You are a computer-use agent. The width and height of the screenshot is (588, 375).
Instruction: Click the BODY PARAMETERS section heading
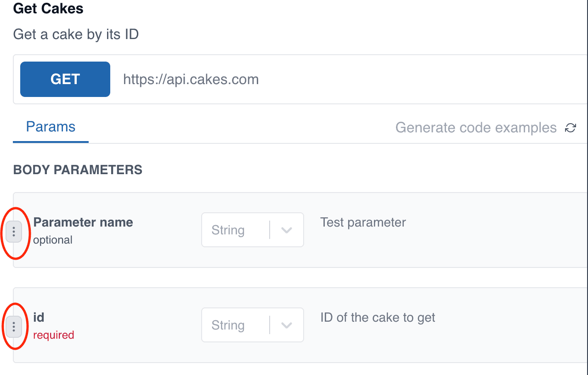click(78, 170)
